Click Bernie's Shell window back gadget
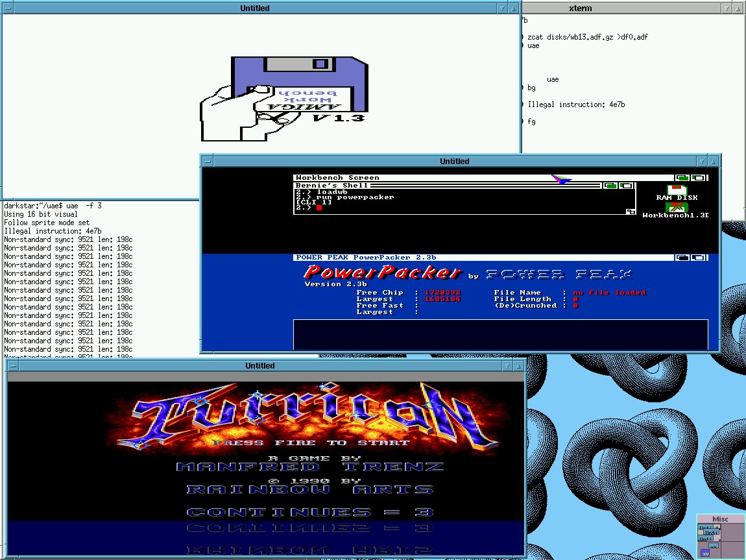This screenshot has width=746, height=560. point(610,186)
